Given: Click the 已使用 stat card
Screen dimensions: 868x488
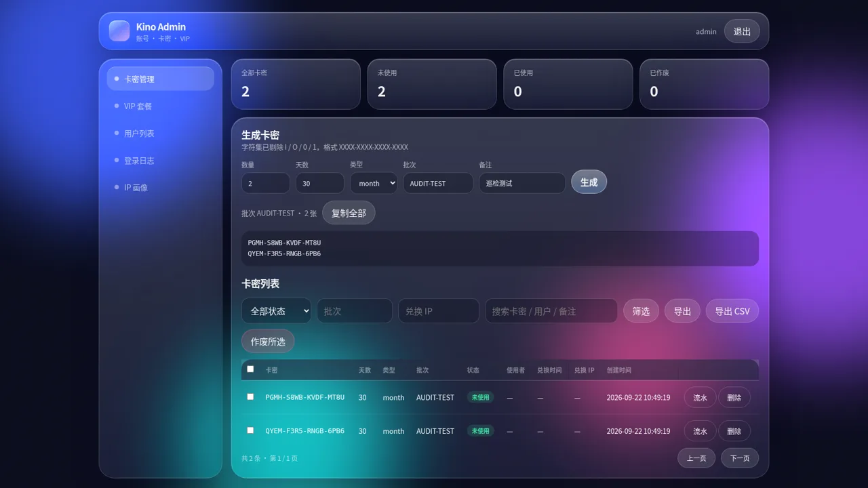Looking at the screenshot, I should [x=568, y=84].
